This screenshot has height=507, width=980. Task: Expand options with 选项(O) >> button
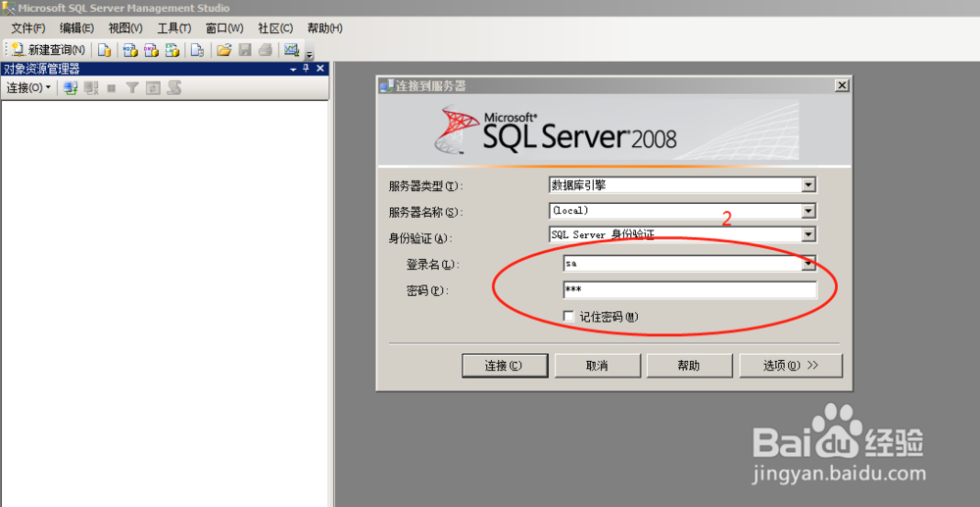point(791,366)
